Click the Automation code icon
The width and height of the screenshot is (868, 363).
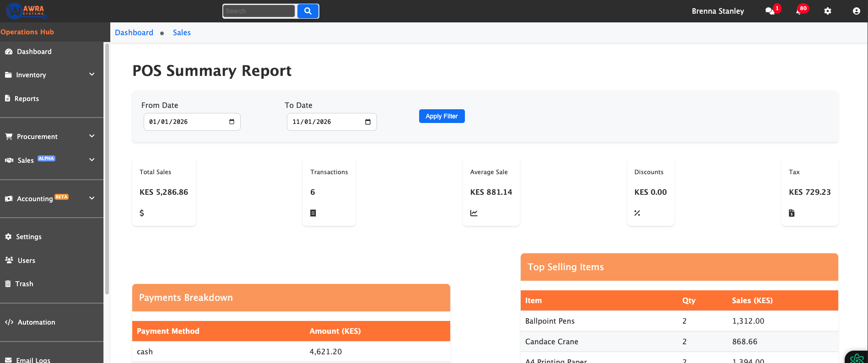point(9,322)
